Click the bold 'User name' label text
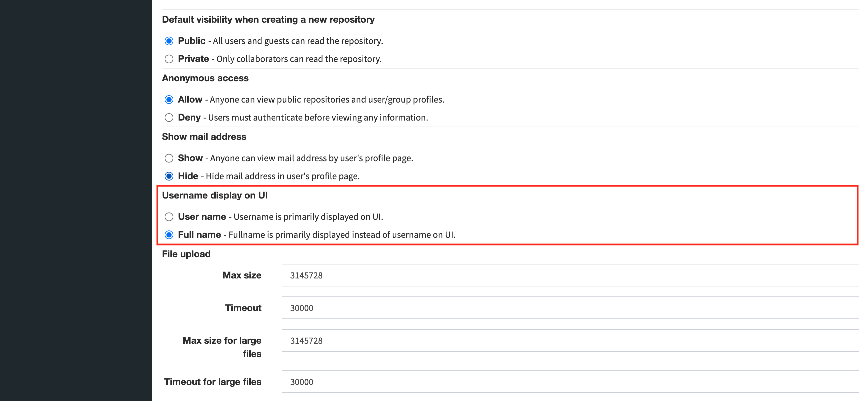868x401 pixels. click(x=201, y=217)
